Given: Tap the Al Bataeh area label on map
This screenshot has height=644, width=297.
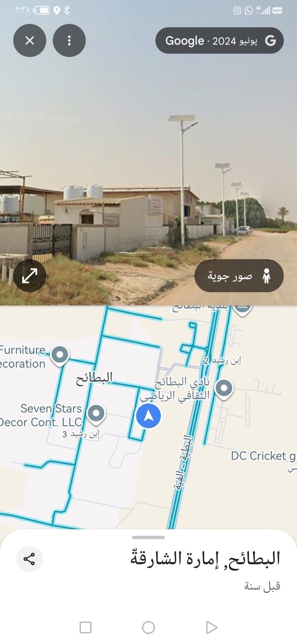Looking at the screenshot, I should pyautogui.click(x=94, y=378).
